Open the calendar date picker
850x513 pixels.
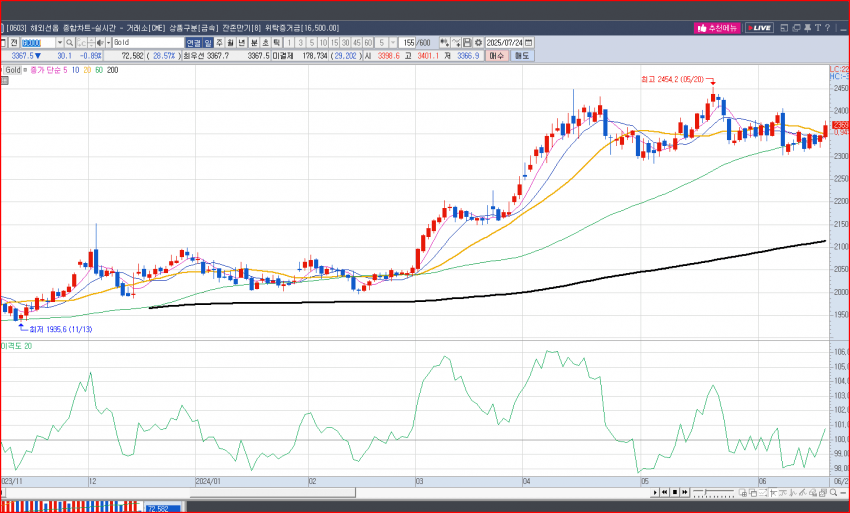tap(530, 43)
